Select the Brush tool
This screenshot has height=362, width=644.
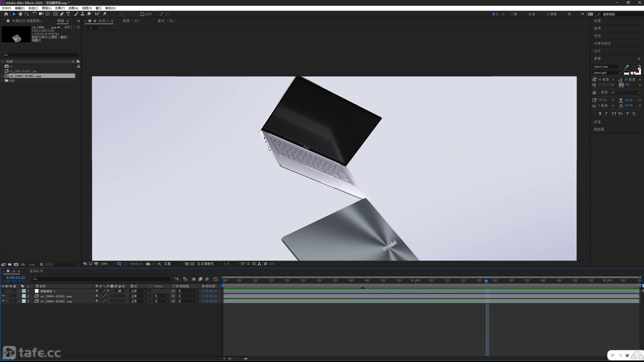[76, 14]
